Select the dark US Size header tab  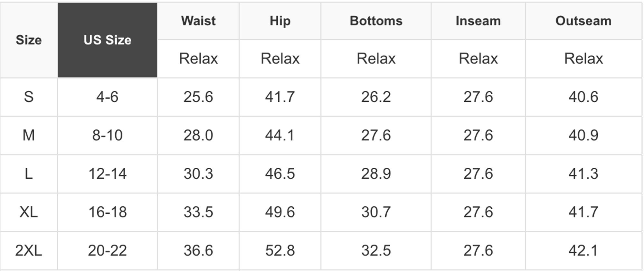coord(108,40)
